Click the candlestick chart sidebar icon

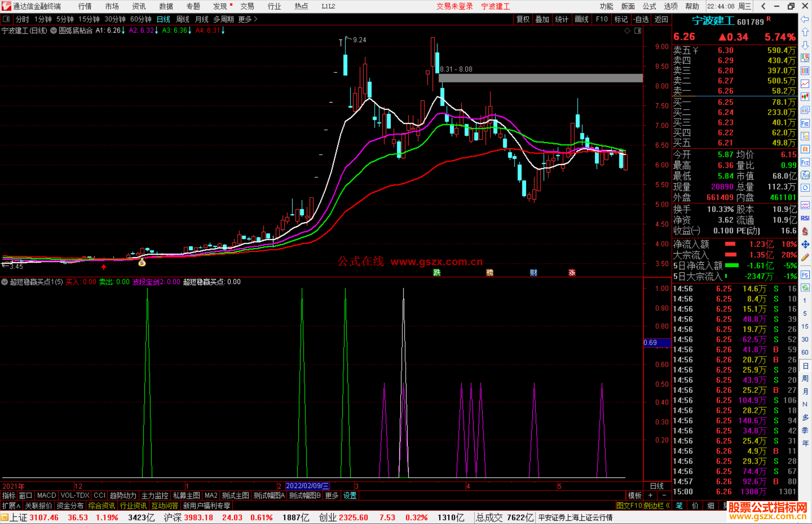[x=805, y=97]
